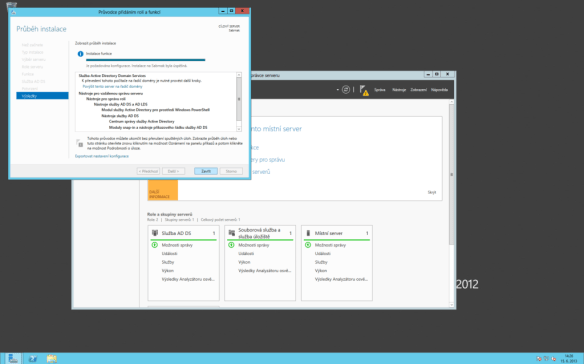Viewport: 584px width, 364px height.
Task: Open Služby in Místní server tile
Action: tap(321, 262)
